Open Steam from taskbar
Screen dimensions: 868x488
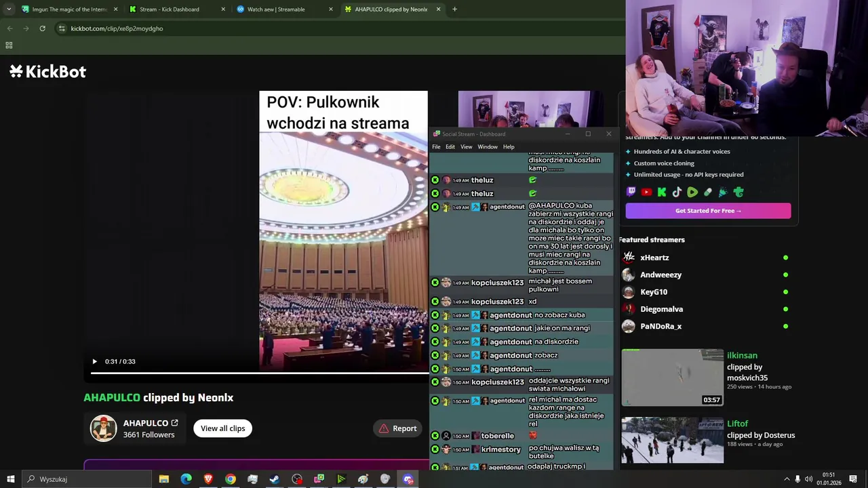click(275, 479)
